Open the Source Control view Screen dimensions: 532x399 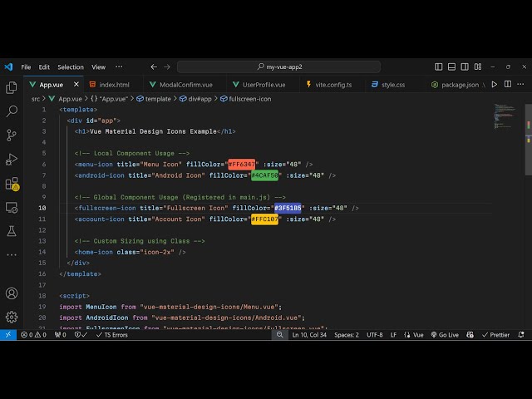[12, 135]
